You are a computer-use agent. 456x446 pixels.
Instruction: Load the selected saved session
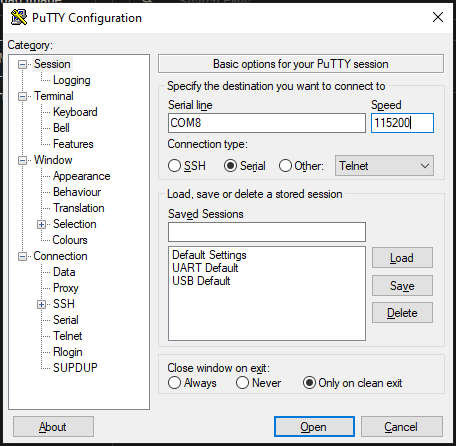402,258
